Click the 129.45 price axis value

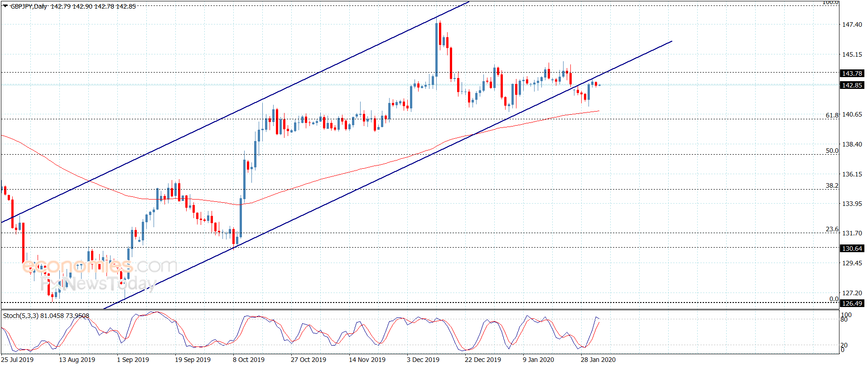pyautogui.click(x=852, y=263)
